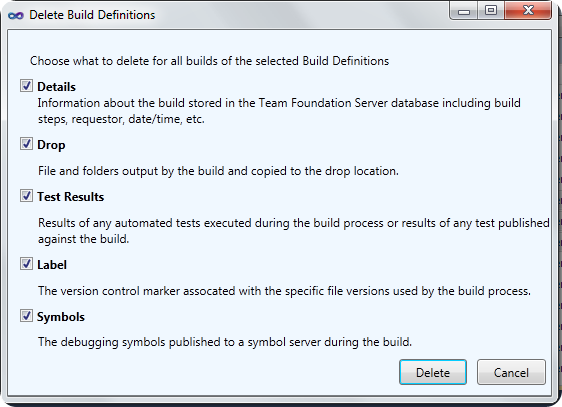This screenshot has height=407, width=562.
Task: Click the bold 'Symbols' label text
Action: pos(61,317)
